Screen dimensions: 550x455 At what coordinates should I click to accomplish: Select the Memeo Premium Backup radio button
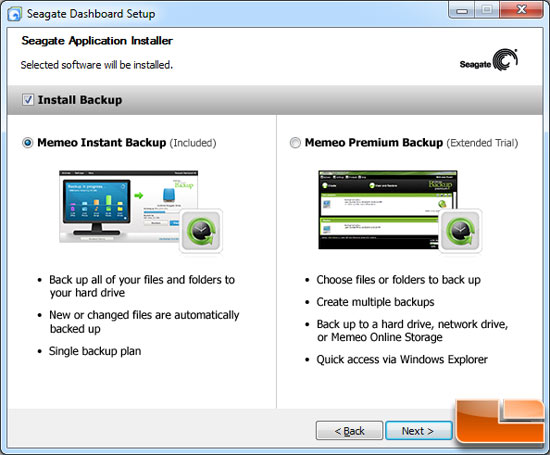[295, 143]
